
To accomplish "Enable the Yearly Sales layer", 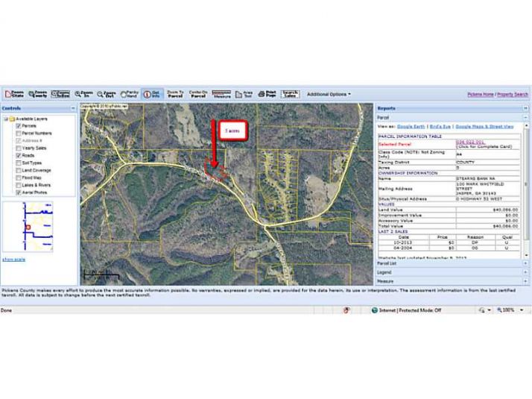I will pos(19,148).
